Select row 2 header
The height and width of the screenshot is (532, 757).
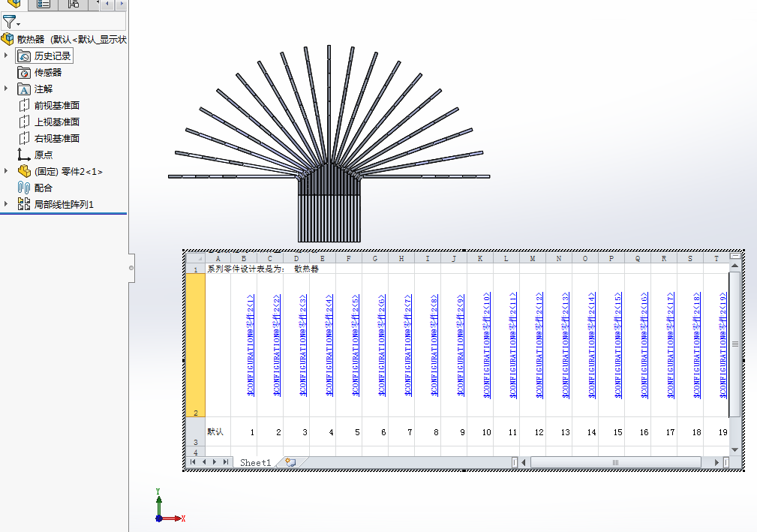pyautogui.click(x=196, y=345)
